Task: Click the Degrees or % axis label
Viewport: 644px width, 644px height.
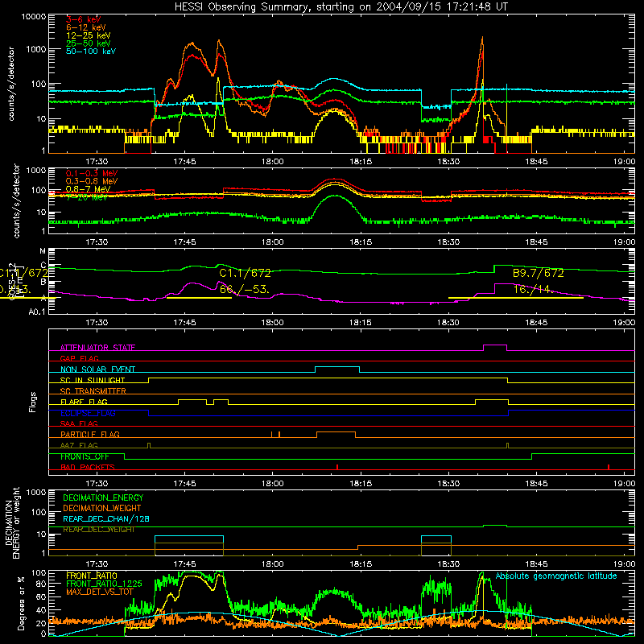Action: pyautogui.click(x=21, y=604)
